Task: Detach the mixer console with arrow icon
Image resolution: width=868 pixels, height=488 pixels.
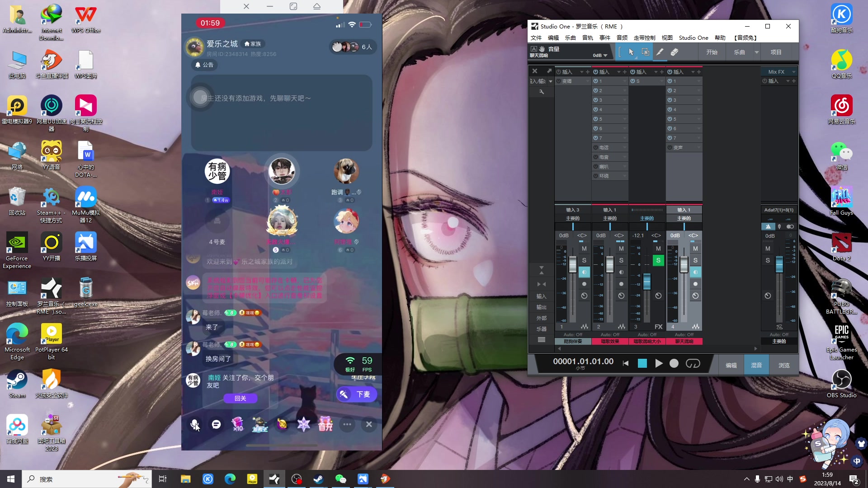Action: pos(549,71)
